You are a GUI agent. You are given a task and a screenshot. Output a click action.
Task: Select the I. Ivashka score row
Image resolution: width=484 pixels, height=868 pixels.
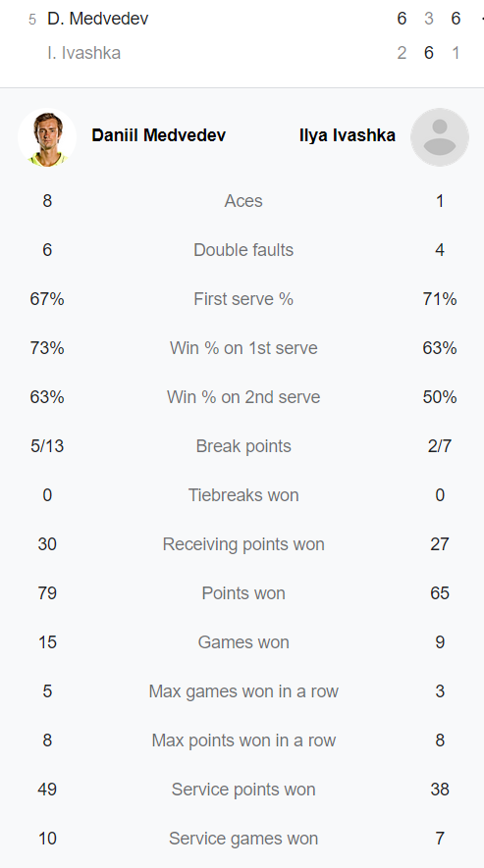pos(242,53)
